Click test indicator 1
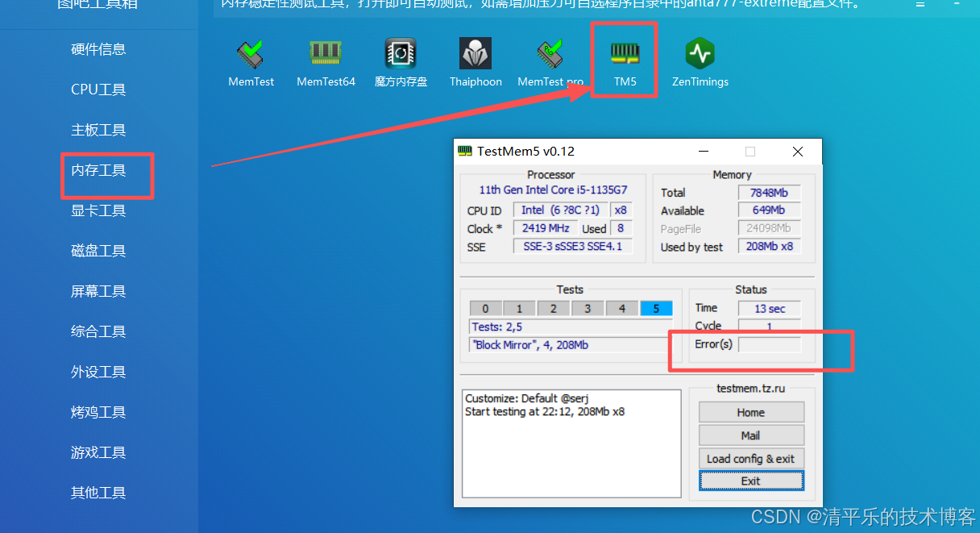Image resolution: width=980 pixels, height=533 pixels. click(x=520, y=308)
